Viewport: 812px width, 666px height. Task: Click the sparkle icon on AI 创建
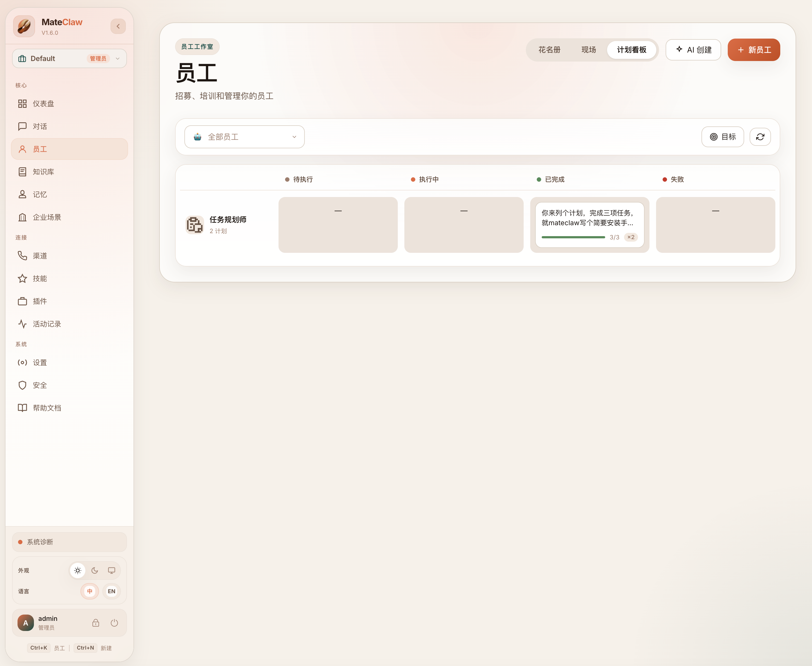coord(679,50)
